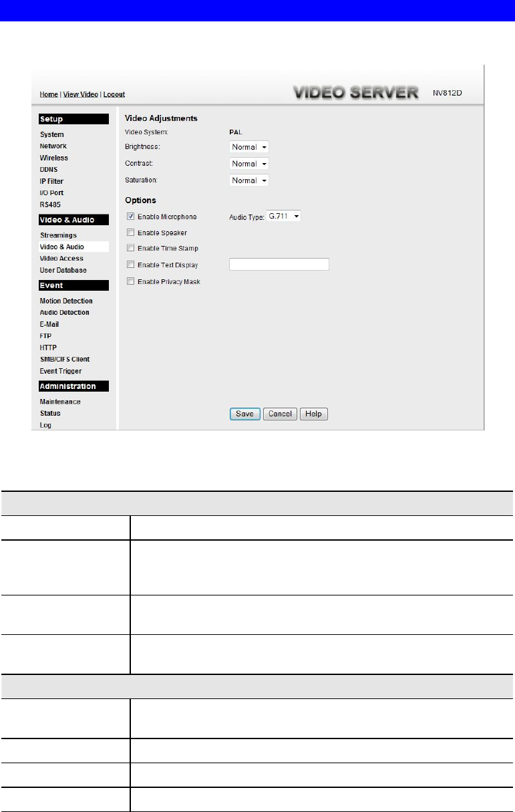Check Enable Text Display checkbox
This screenshot has width=515, height=812.
130,265
